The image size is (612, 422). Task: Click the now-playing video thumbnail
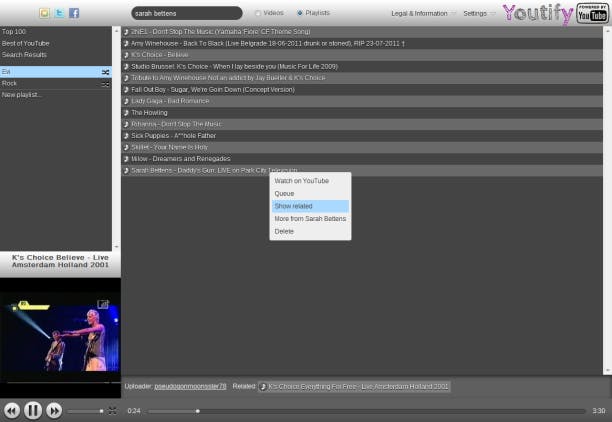coord(60,338)
